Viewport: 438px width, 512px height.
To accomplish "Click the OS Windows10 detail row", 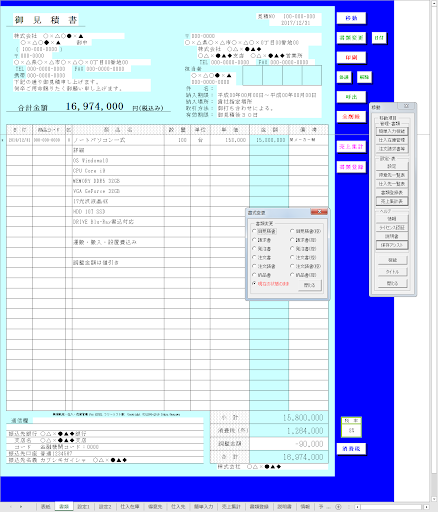I will (118, 160).
